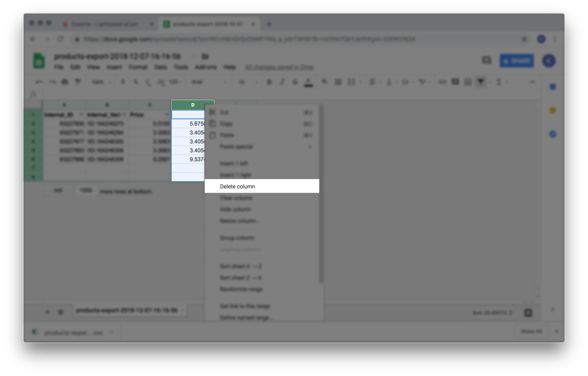Screen dimensions: 588x376
Task: Click the Insert chart icon
Action: 468,82
